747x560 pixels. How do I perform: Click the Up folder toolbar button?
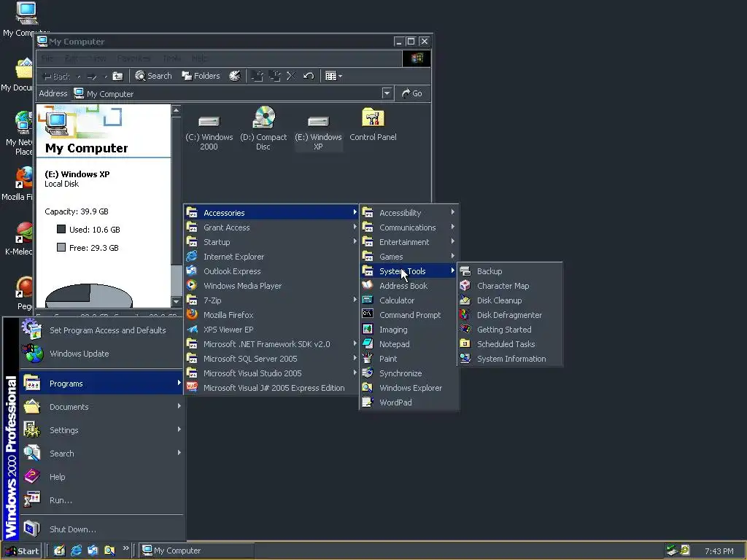pos(117,76)
